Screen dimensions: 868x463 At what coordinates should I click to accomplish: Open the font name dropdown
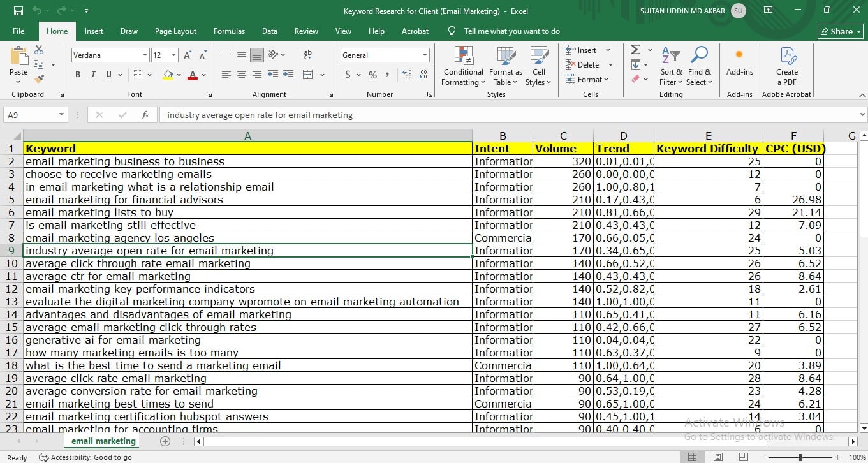tap(145, 55)
